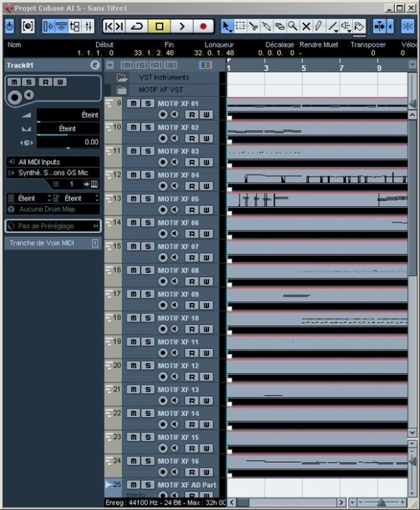
Task: Pick the Draw pencil tool
Action: 319,27
